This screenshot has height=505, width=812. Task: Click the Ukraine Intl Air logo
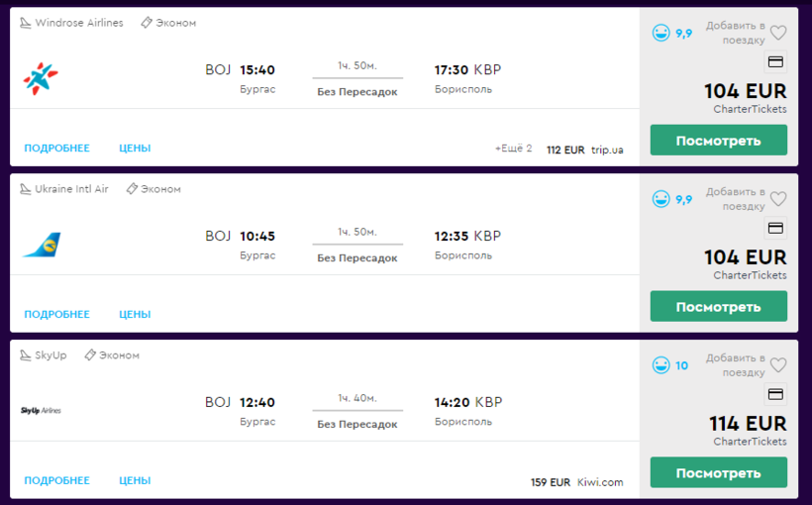pos(42,244)
